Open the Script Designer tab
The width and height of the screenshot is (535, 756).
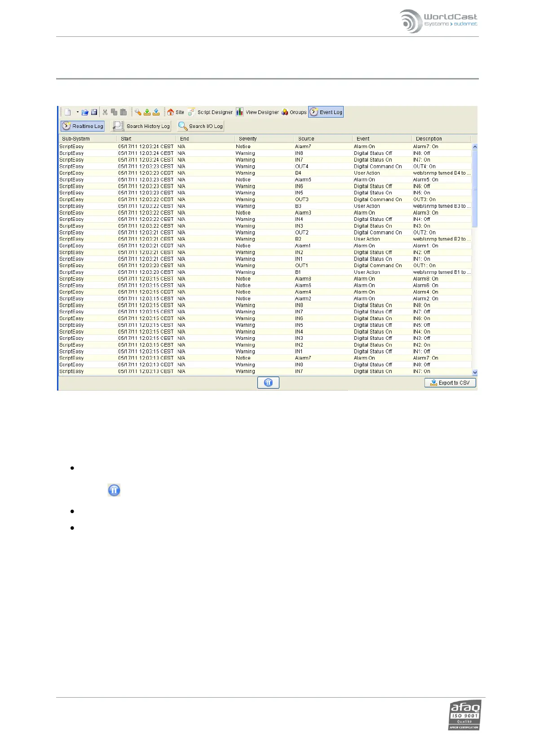pyautogui.click(x=210, y=112)
